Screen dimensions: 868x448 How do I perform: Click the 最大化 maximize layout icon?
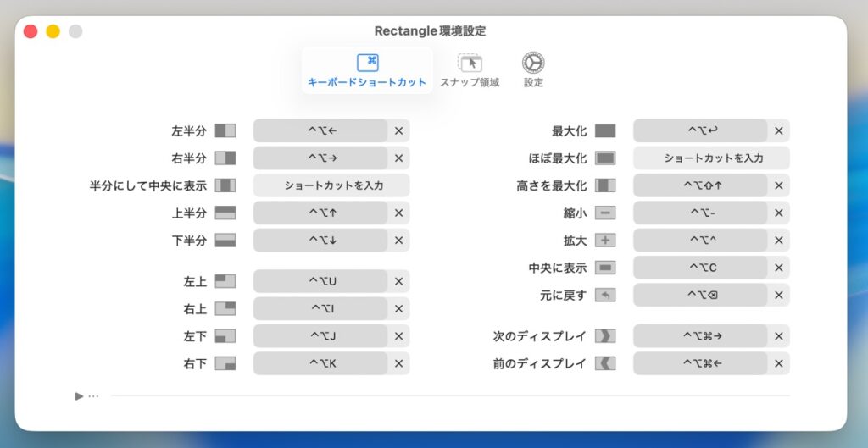pyautogui.click(x=605, y=131)
